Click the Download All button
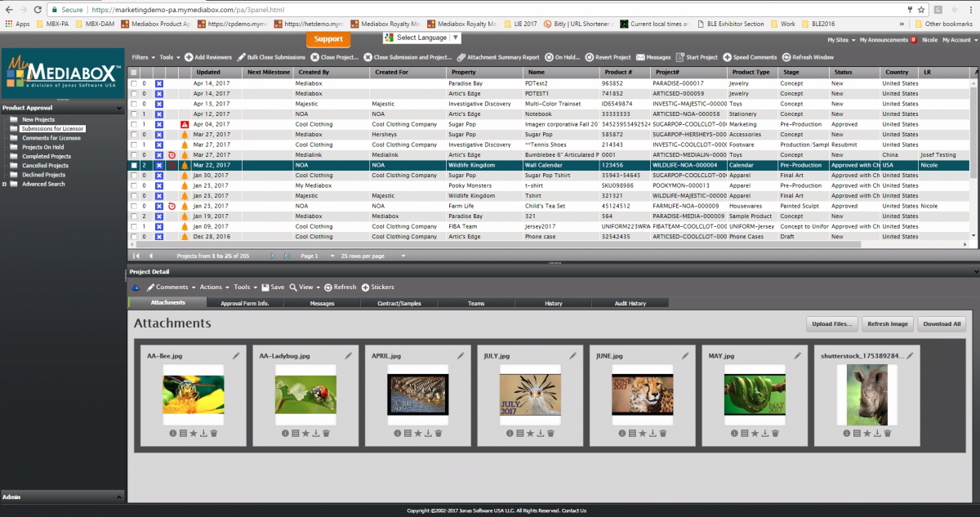 942,323
